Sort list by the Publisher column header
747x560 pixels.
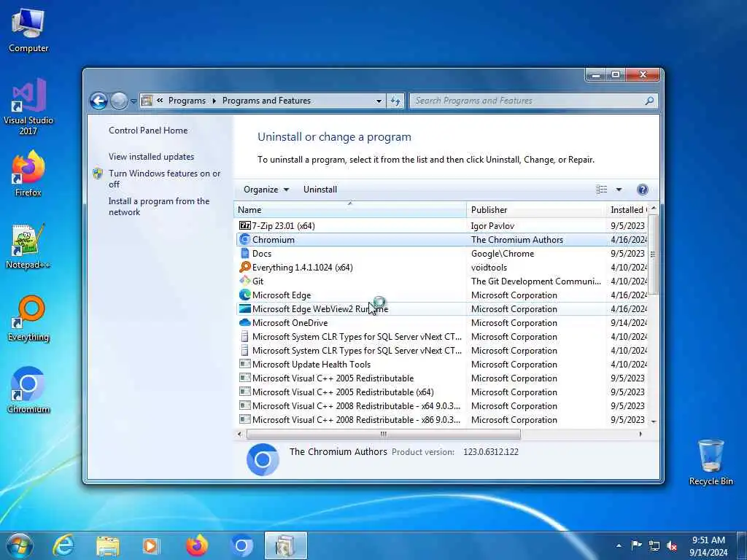535,210
